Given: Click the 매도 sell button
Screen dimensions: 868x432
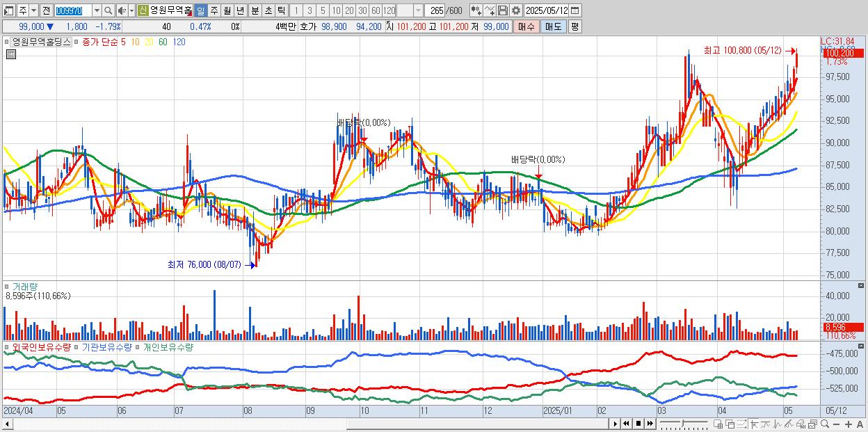Looking at the screenshot, I should click(x=553, y=26).
